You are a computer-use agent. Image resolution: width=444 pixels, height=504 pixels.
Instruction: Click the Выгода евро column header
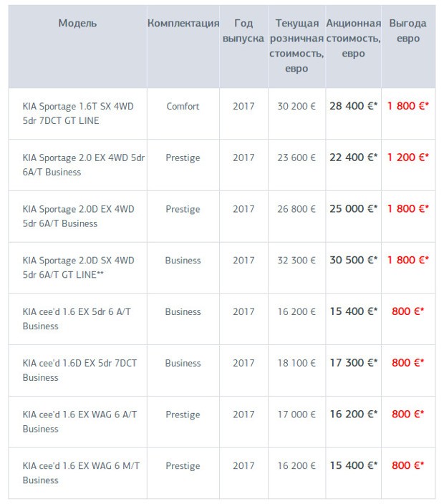tap(407, 31)
